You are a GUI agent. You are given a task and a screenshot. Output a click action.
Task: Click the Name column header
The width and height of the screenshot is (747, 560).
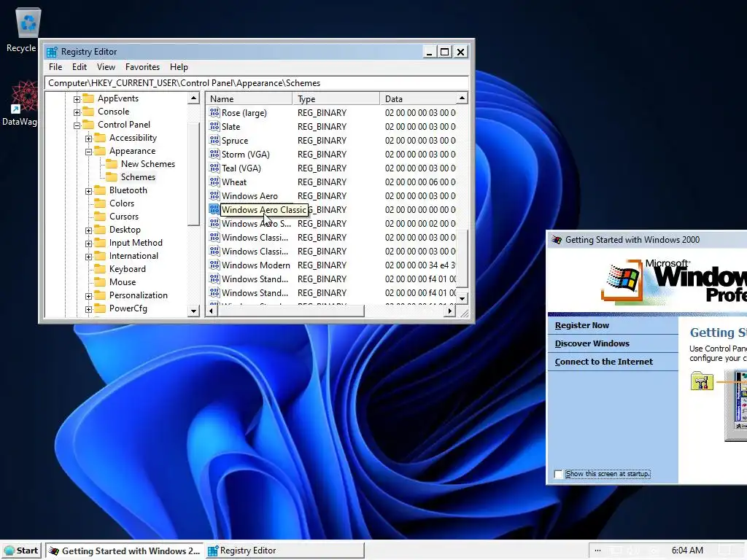pyautogui.click(x=249, y=98)
